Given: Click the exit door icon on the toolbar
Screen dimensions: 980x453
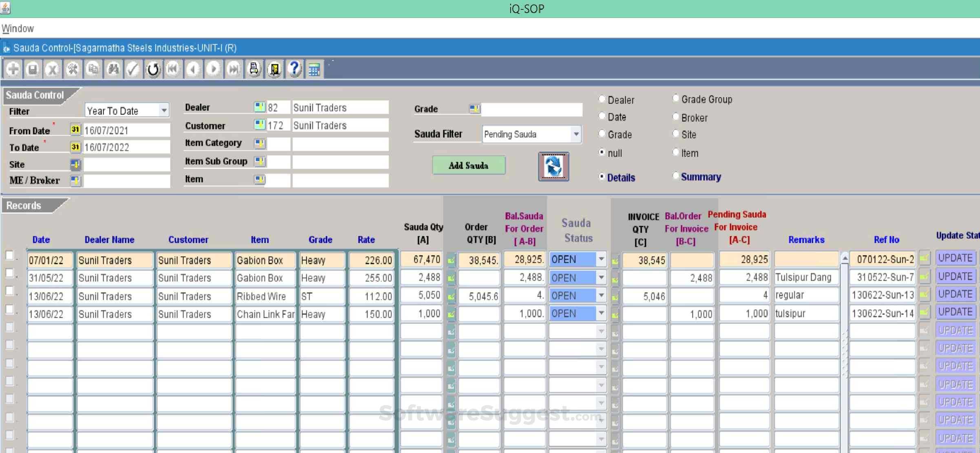Looking at the screenshot, I should coord(274,69).
